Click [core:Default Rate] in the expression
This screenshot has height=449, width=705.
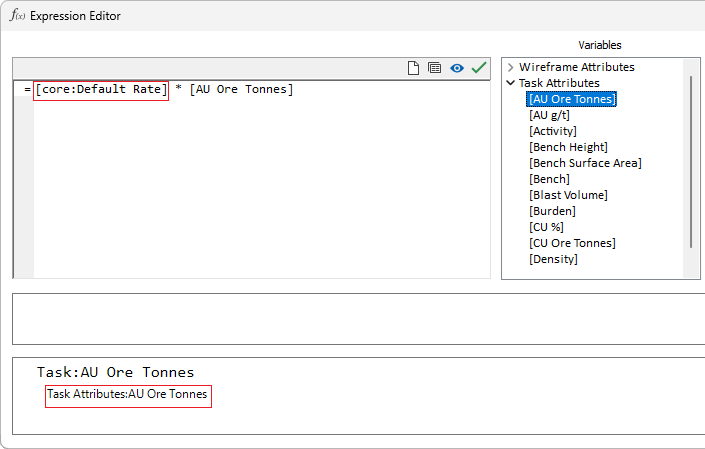click(x=101, y=89)
